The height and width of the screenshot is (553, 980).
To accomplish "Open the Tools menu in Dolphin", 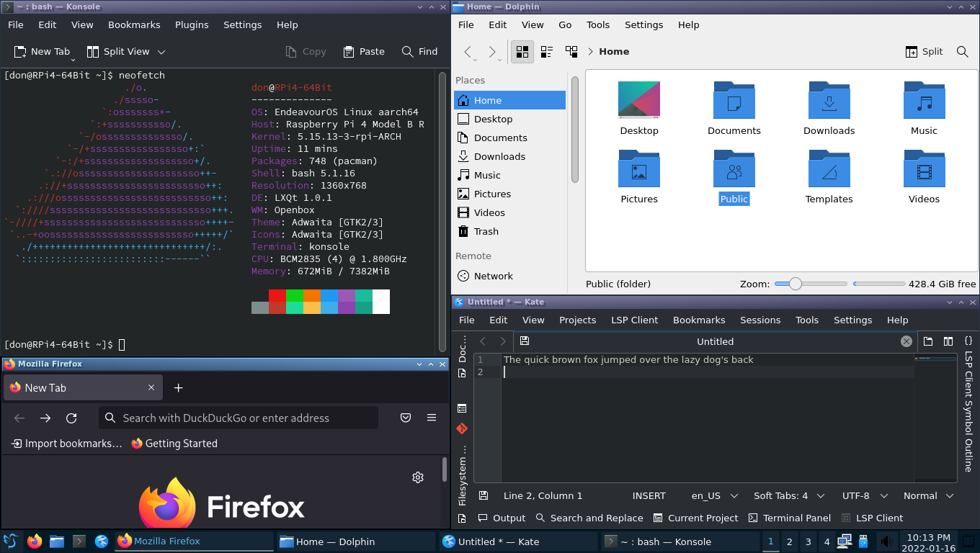I will [598, 24].
